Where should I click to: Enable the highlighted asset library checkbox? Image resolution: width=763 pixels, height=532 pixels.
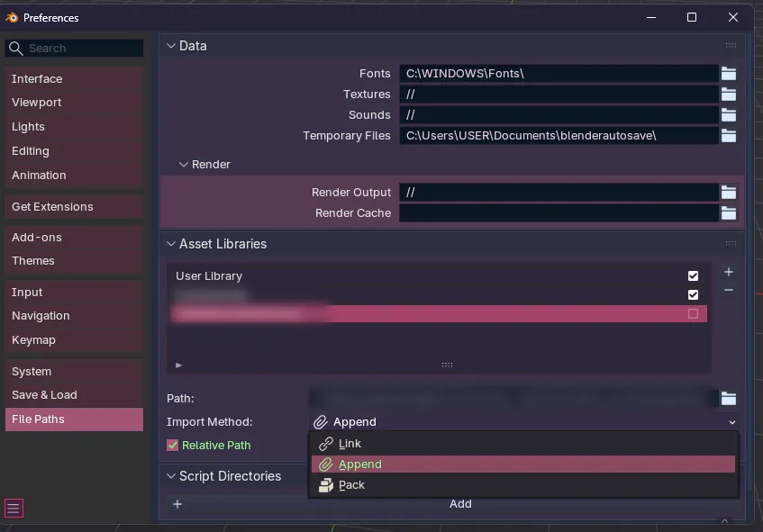[x=693, y=314]
